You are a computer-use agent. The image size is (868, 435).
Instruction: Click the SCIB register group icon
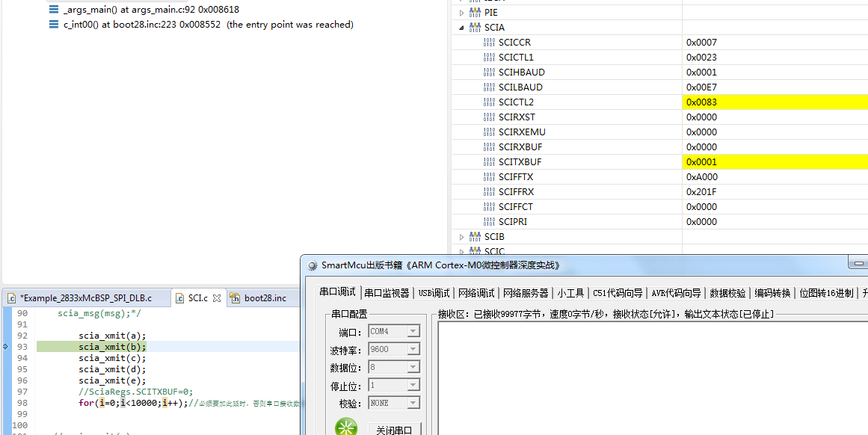coord(475,236)
